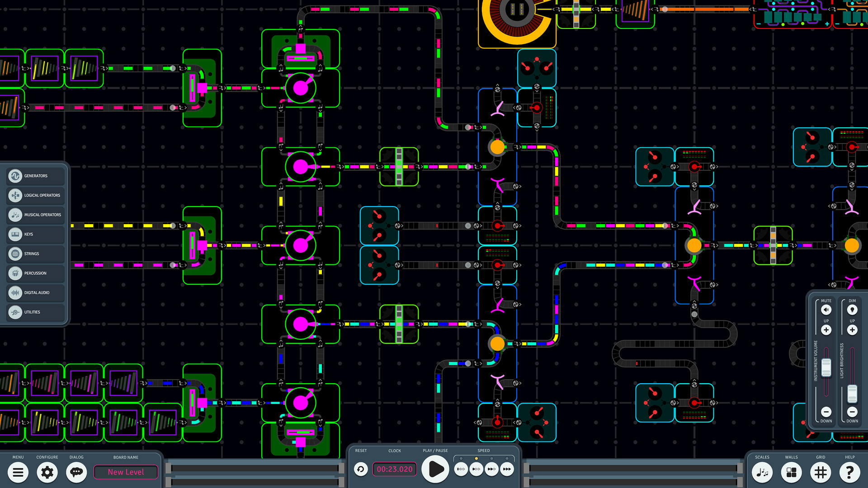Select the Musical Operators category
Viewport: 868px width, 488px height.
click(35, 215)
